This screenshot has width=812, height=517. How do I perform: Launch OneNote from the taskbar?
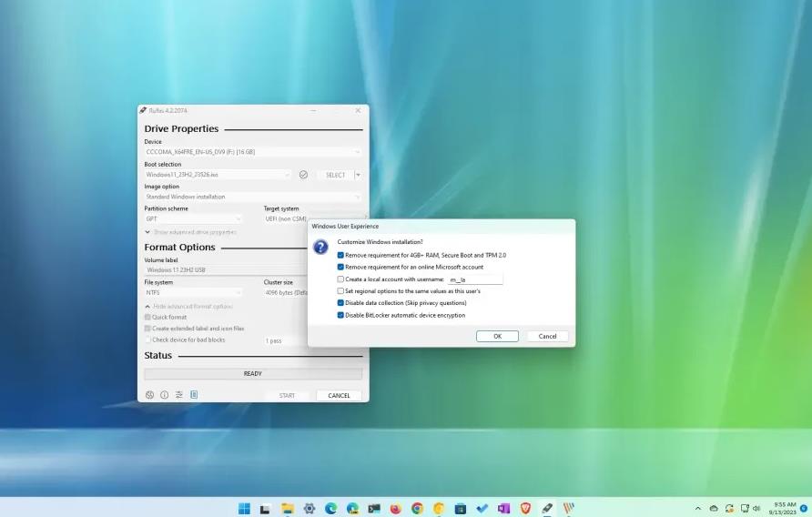pos(504,509)
